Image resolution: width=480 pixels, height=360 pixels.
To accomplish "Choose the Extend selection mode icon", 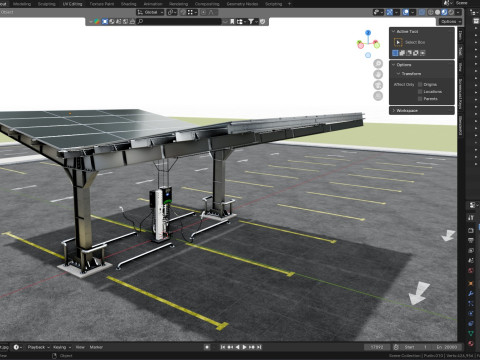I will 402,53.
